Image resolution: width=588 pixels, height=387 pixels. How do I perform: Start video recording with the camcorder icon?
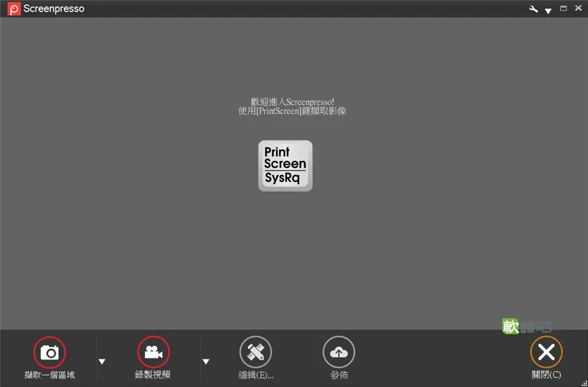tap(153, 352)
